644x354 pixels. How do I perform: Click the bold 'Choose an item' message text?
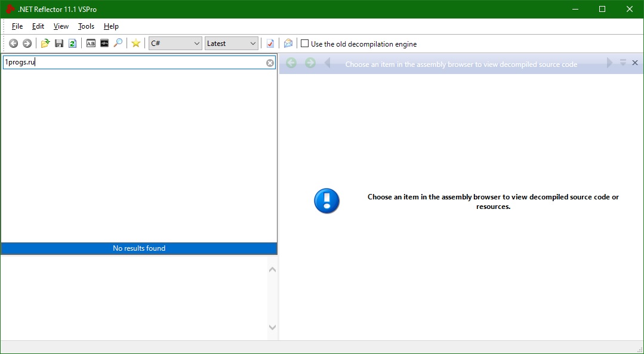coord(493,202)
